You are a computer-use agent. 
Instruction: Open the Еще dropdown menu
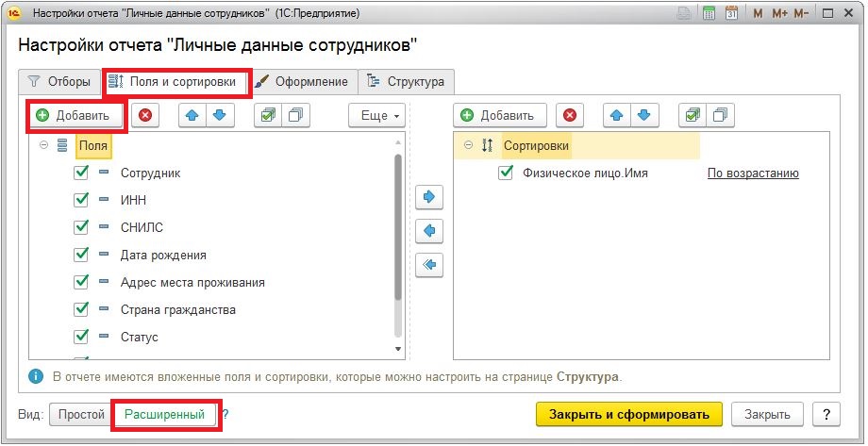click(379, 116)
